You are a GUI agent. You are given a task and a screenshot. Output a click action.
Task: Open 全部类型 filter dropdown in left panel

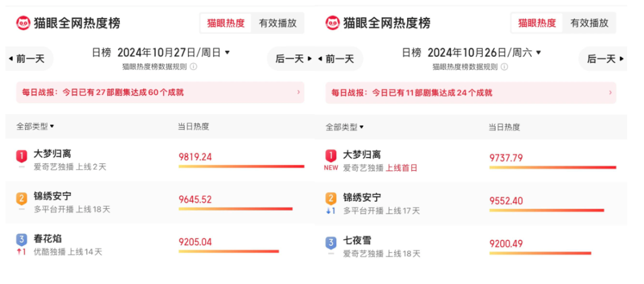pos(35,126)
